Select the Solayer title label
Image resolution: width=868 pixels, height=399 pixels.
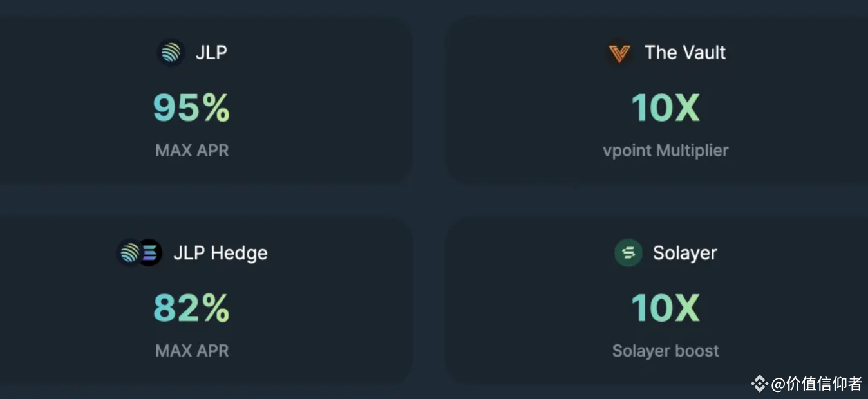point(684,252)
